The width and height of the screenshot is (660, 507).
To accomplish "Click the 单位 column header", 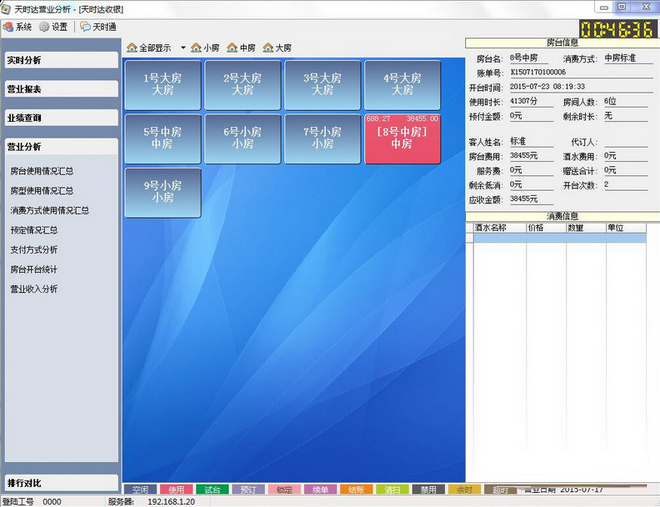I will coord(626,228).
